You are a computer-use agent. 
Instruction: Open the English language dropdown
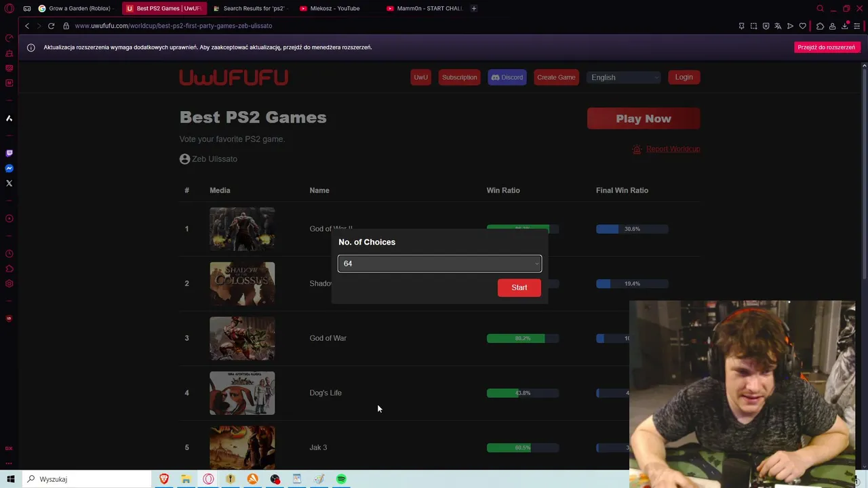(x=624, y=77)
